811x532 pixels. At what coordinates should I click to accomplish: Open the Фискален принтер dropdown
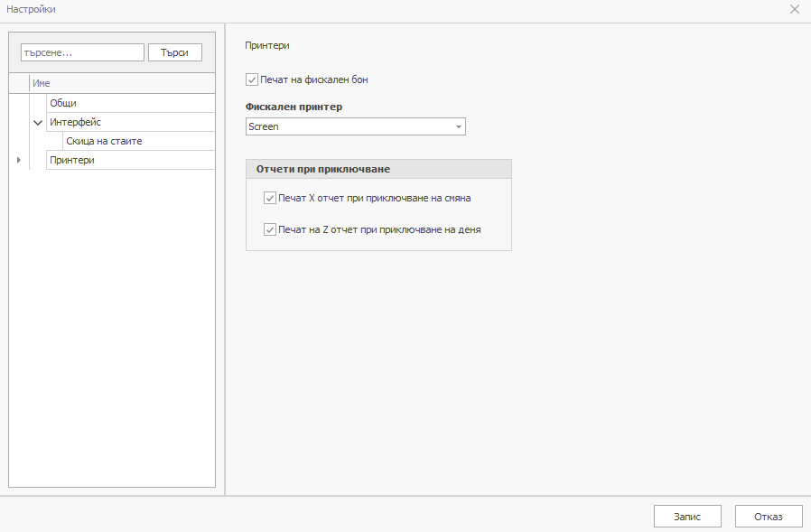point(355,126)
